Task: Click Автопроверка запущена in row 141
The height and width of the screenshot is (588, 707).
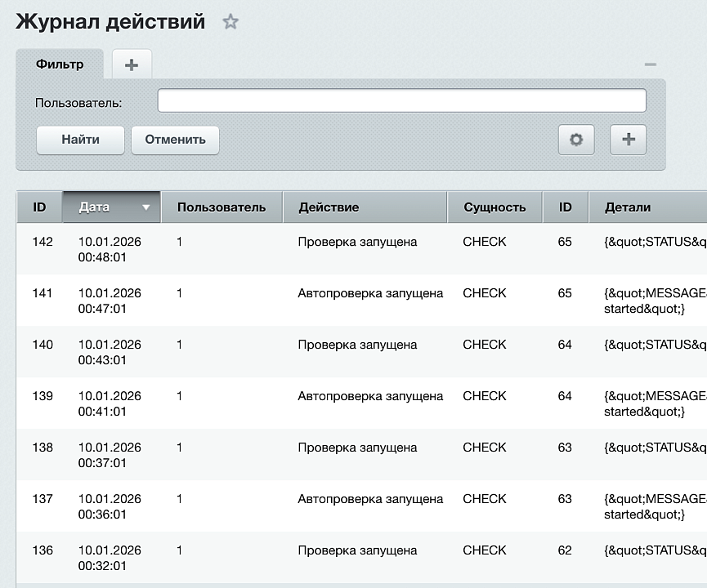Action: [370, 293]
